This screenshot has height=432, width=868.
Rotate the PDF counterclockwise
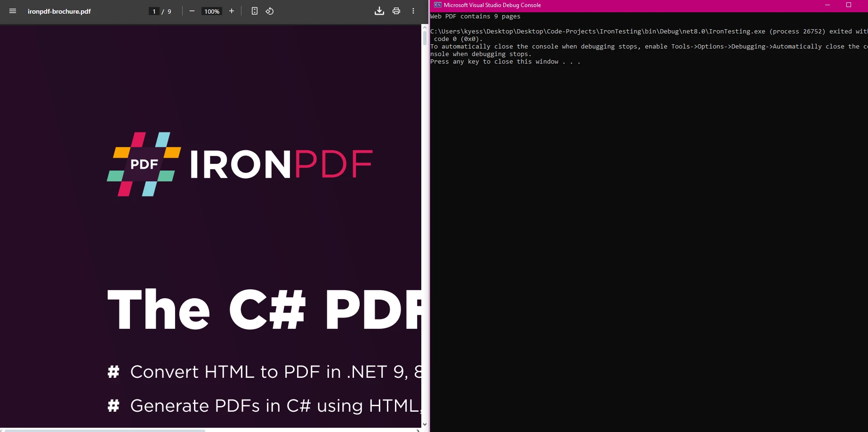269,11
